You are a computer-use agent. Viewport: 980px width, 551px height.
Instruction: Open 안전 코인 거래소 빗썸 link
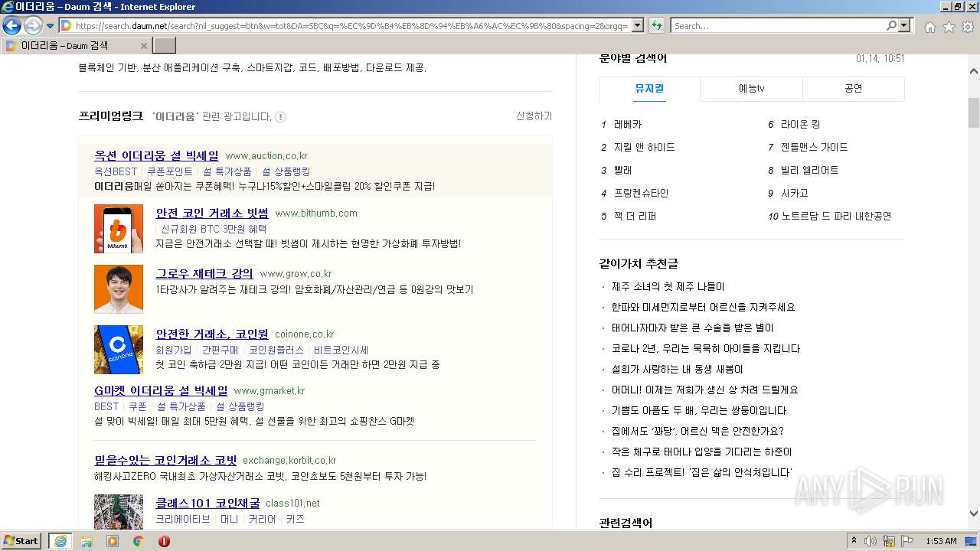coord(212,213)
